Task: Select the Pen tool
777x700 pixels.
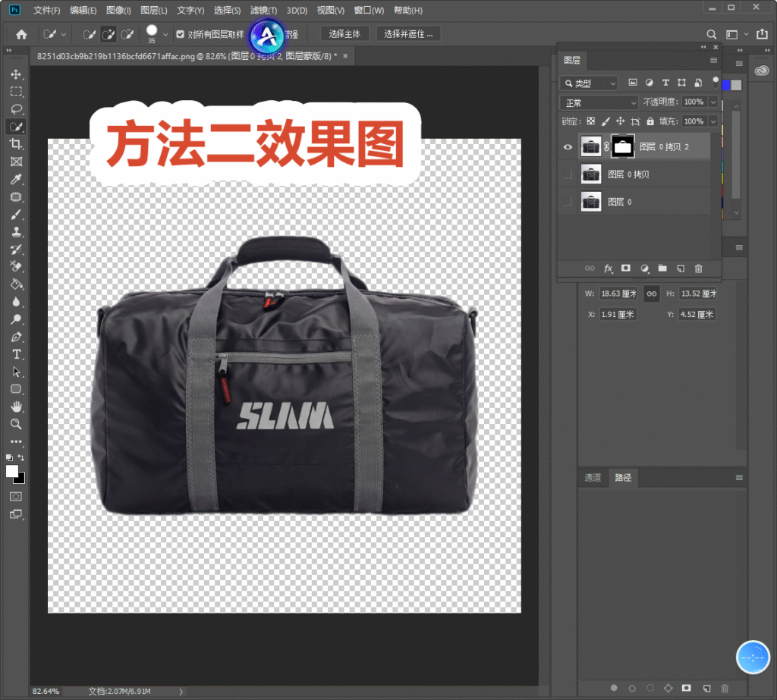Action: coord(16,337)
